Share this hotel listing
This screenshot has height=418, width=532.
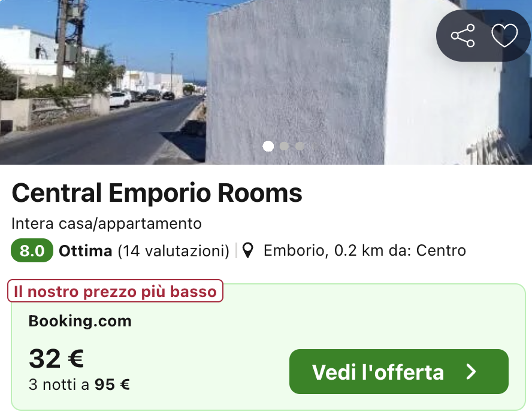tap(463, 35)
